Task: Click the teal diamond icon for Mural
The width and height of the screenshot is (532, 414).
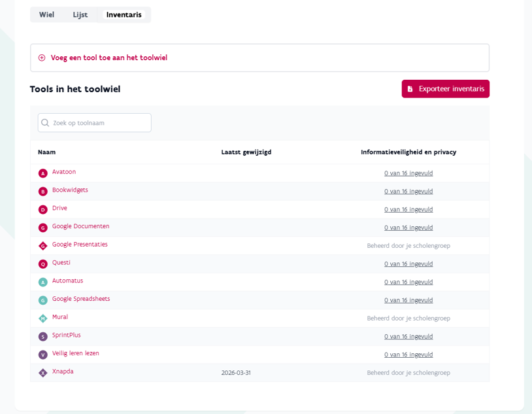Action: click(x=42, y=319)
